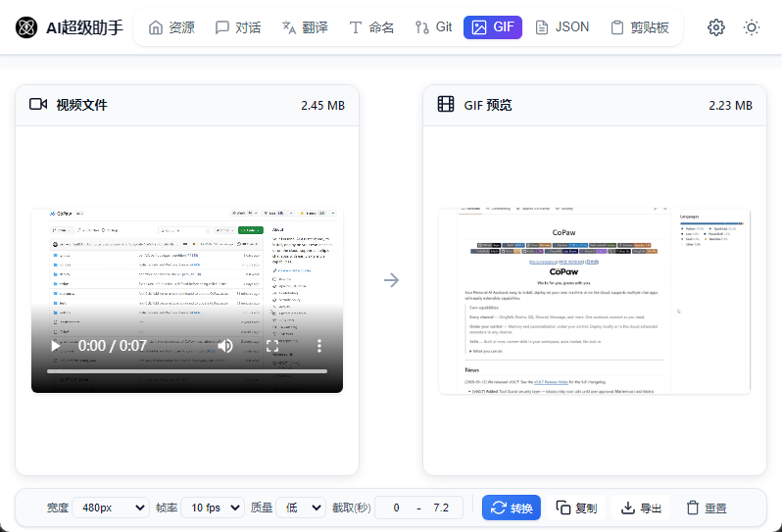The width and height of the screenshot is (782, 532).
Task: Open the JSON tab
Action: pos(562,27)
